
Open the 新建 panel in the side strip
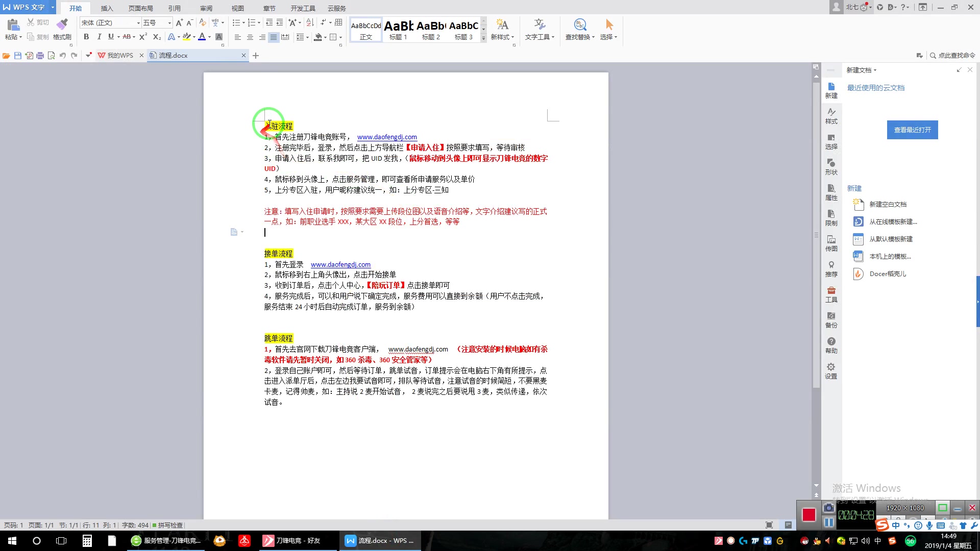(x=831, y=90)
